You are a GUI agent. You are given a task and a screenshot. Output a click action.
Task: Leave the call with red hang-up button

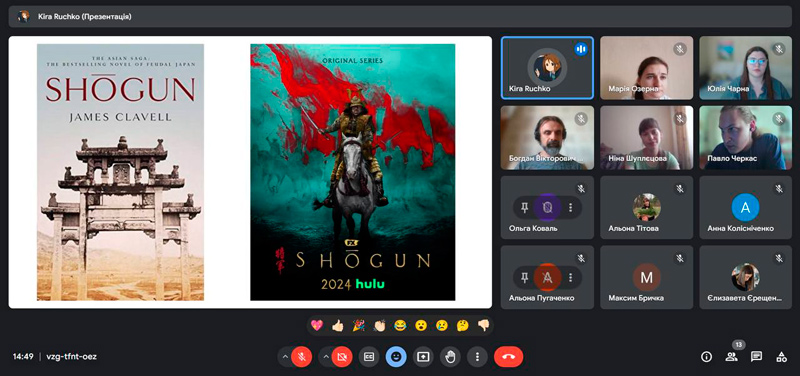[508, 357]
